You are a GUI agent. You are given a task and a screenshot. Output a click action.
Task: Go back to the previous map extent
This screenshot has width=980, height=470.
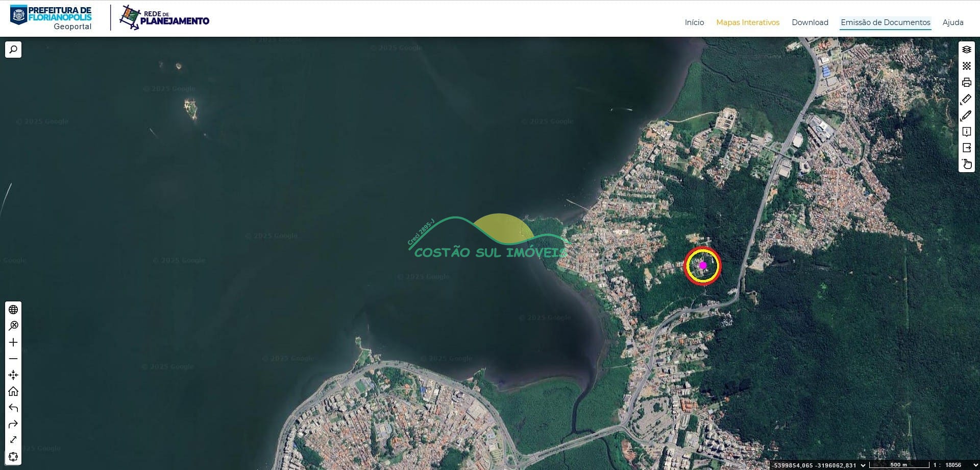pyautogui.click(x=13, y=408)
